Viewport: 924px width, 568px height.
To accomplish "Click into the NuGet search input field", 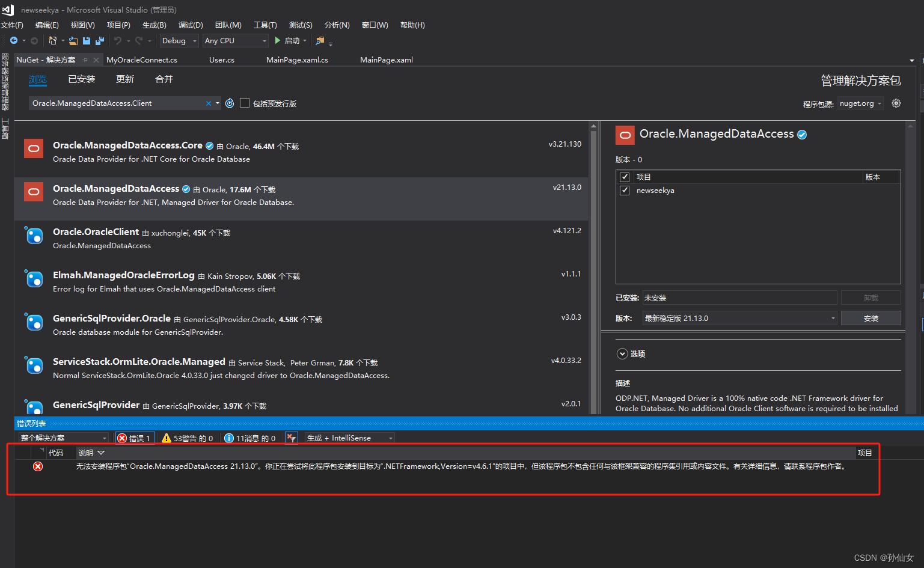I will (118, 103).
